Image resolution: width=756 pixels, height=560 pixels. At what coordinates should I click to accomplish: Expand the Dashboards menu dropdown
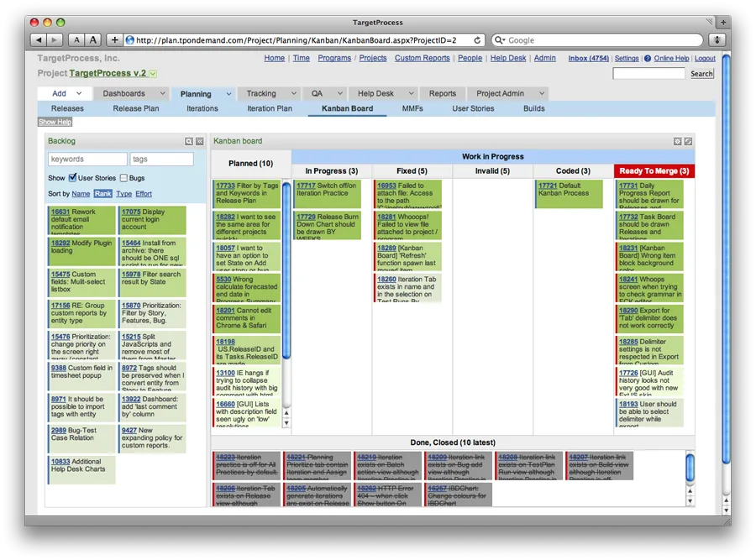click(x=162, y=93)
